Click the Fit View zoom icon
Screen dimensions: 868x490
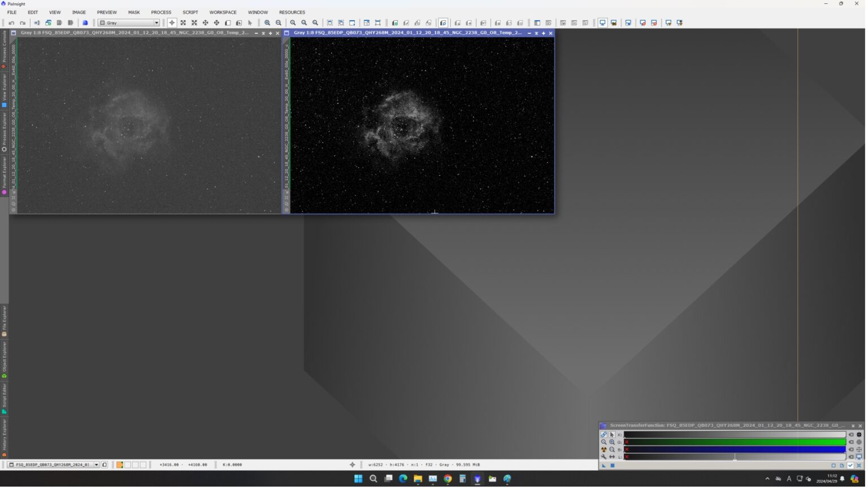tap(303, 23)
